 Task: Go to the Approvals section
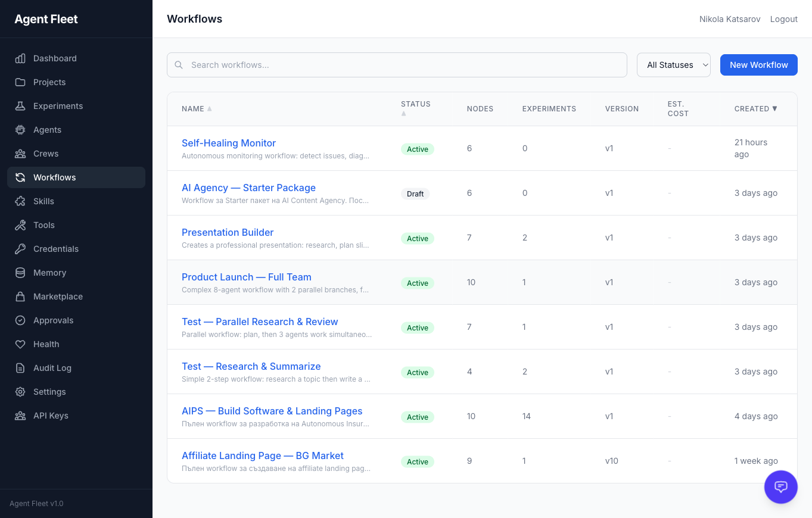click(x=52, y=320)
